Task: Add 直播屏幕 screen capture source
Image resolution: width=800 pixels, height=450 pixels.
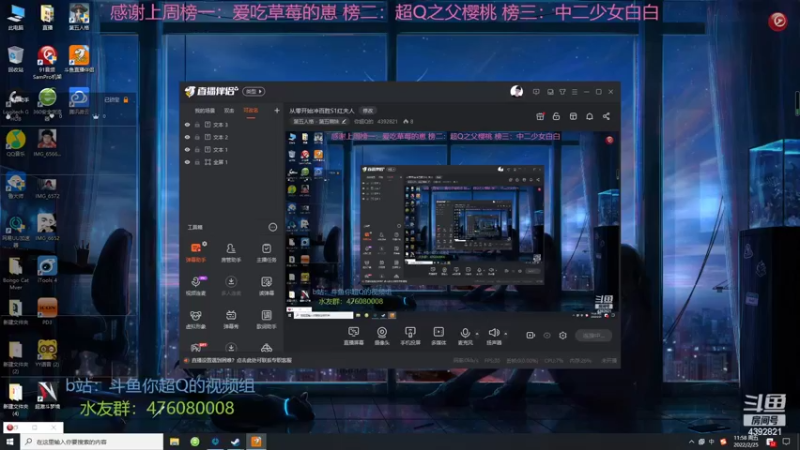Action: (x=354, y=336)
